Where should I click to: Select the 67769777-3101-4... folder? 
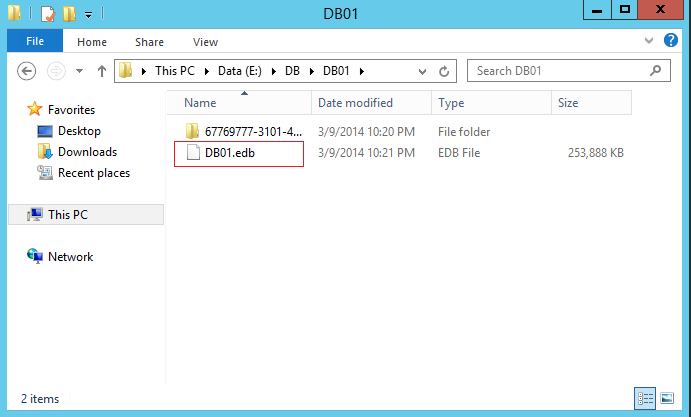[x=253, y=131]
